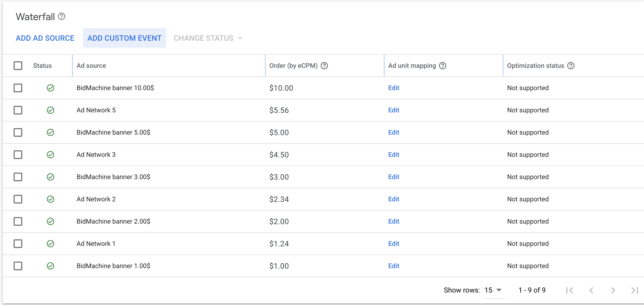Click the Ad unit mapping help icon
Screen dimensions: 644x305
443,66
